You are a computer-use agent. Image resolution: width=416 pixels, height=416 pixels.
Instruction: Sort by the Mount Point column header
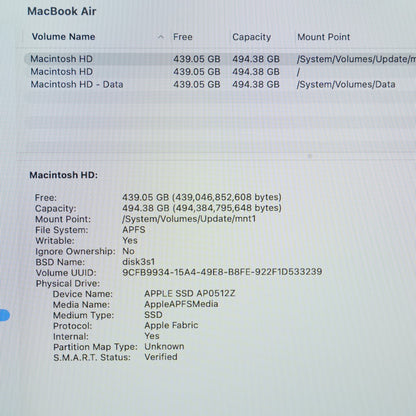[324, 37]
